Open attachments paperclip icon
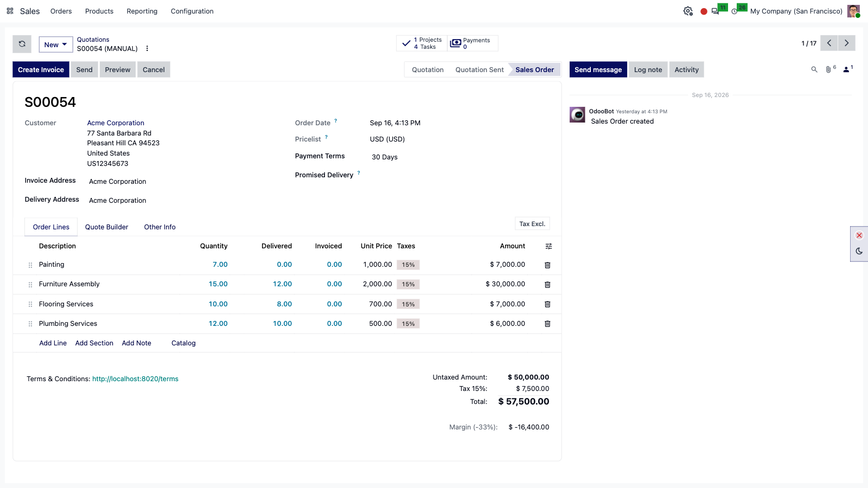The height and width of the screenshot is (488, 868). [828, 69]
